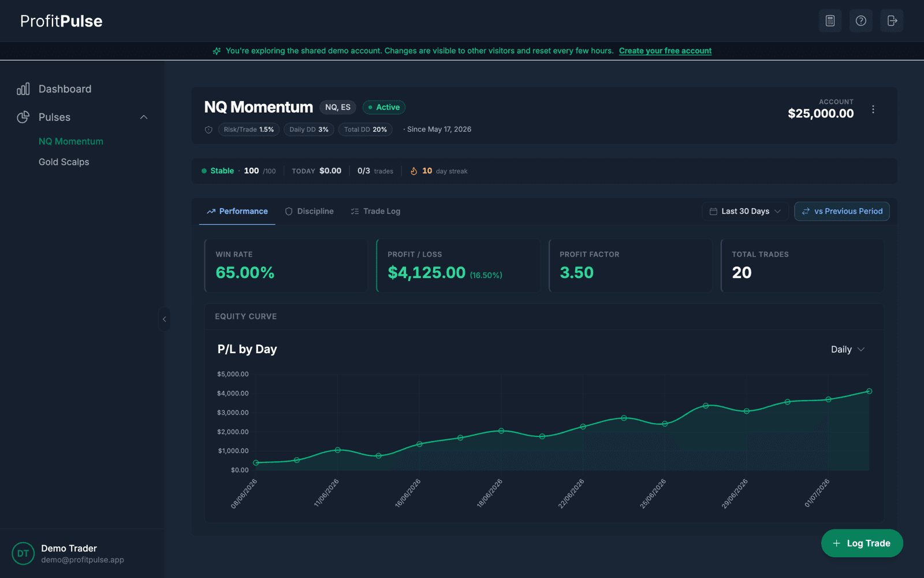Click the Active status badge
The height and width of the screenshot is (578, 924).
pos(384,107)
